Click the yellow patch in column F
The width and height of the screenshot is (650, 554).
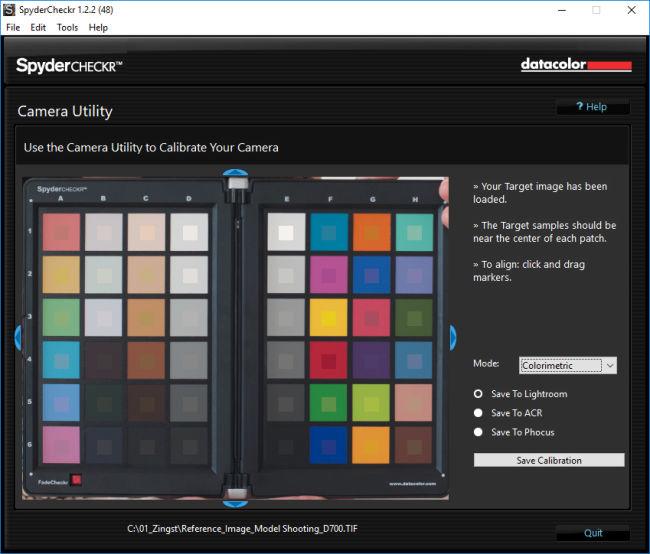[329, 317]
